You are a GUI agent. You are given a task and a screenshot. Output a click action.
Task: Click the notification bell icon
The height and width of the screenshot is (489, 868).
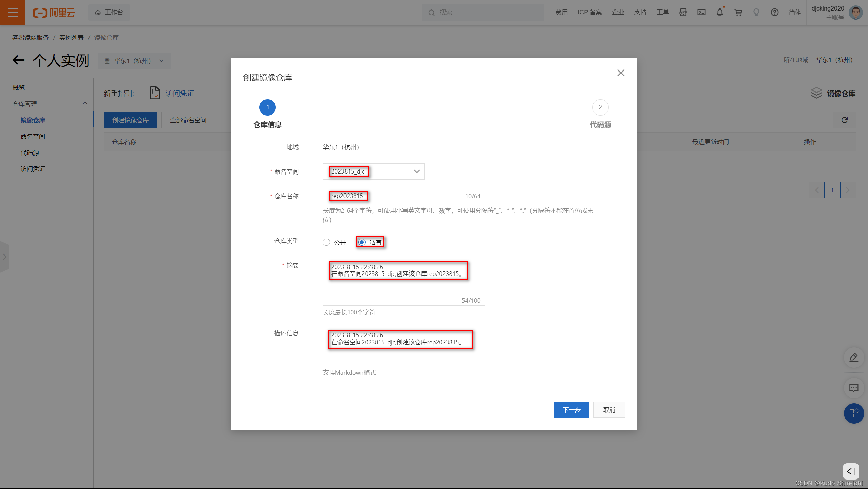[719, 13]
